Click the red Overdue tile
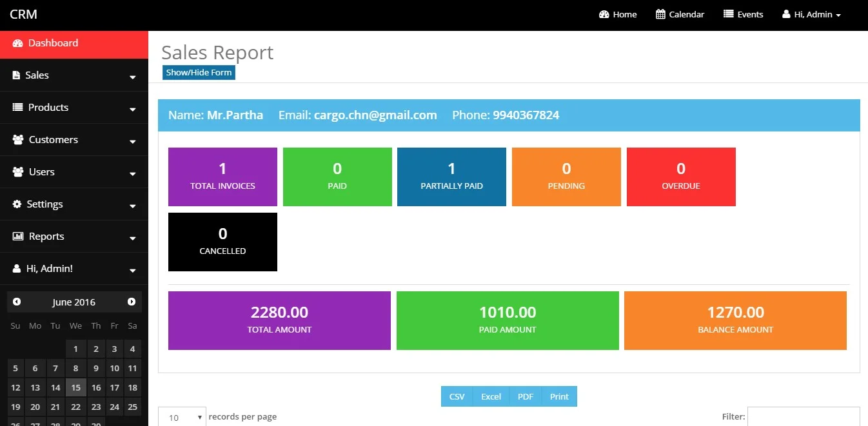 681,177
